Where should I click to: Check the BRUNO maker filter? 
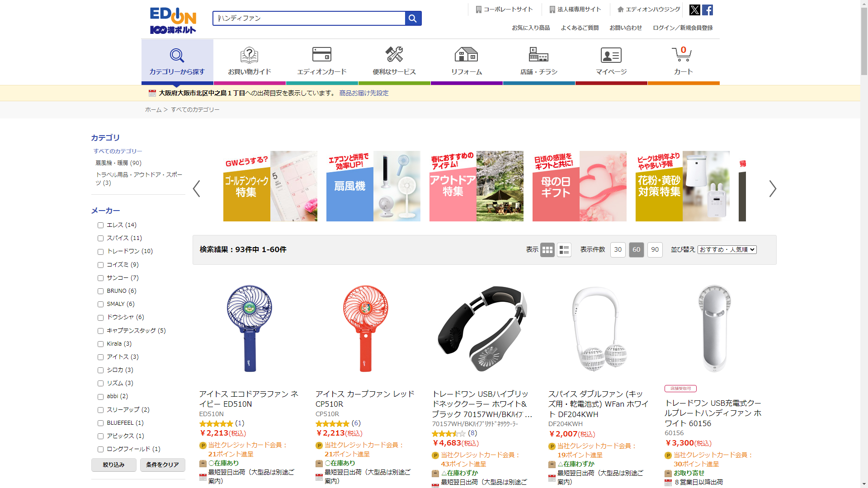coord(100,291)
